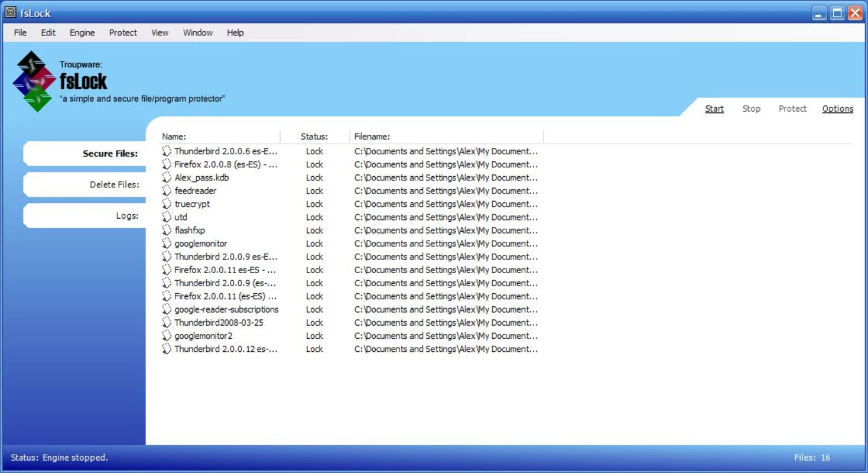Select the Thunderbird 2.0.0.9 es-E… entry
This screenshot has width=868, height=473.
click(226, 257)
